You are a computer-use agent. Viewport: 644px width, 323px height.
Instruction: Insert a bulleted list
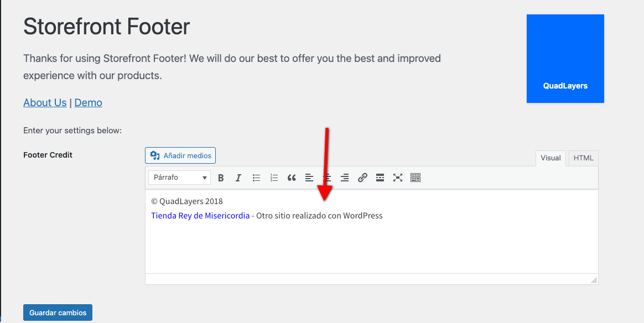pos(256,178)
